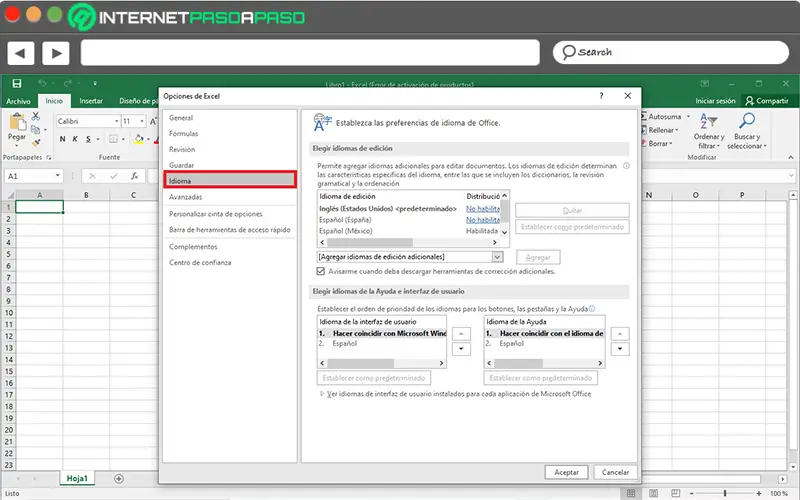The width and height of the screenshot is (800, 500).
Task: Click the confirm checkmark in formula bar
Action: coord(113,176)
